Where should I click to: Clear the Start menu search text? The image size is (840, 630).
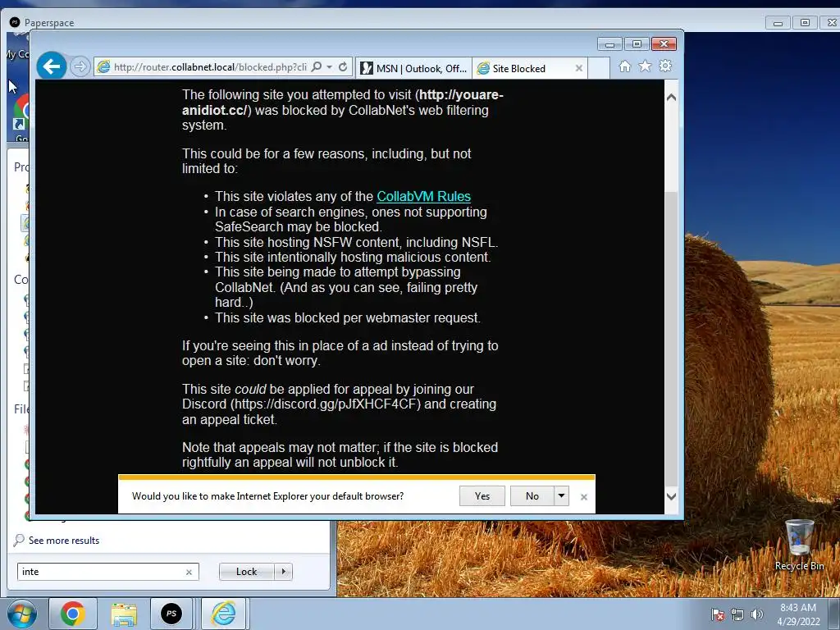[x=189, y=572]
